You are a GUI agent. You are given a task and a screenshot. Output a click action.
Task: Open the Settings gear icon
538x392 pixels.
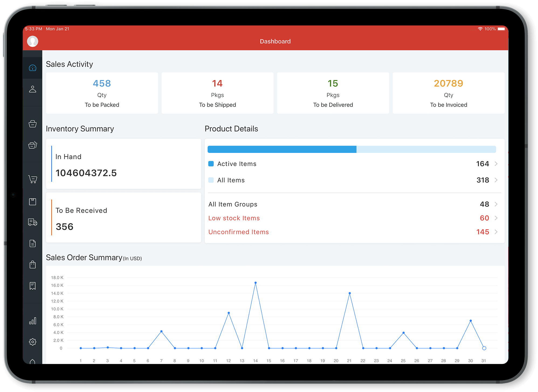point(32,342)
